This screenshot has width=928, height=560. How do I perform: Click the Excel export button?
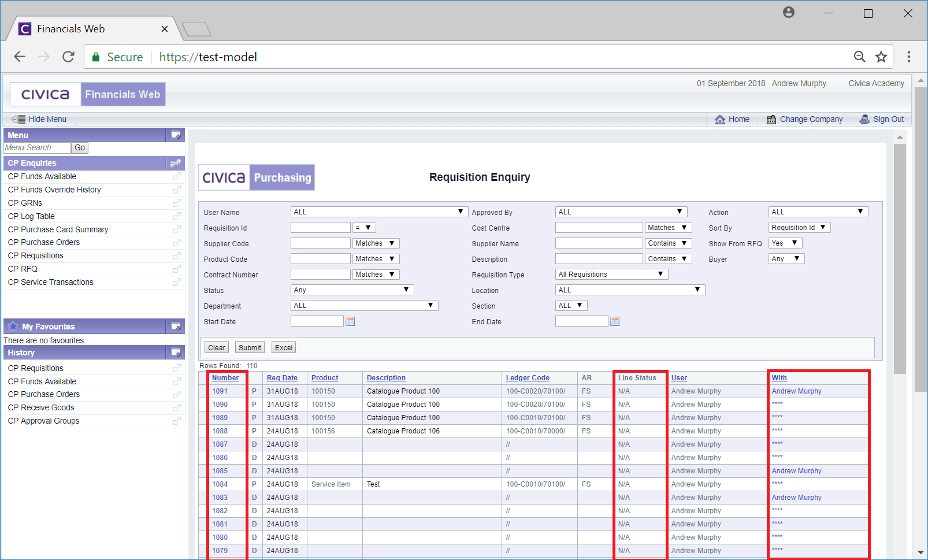pos(284,347)
